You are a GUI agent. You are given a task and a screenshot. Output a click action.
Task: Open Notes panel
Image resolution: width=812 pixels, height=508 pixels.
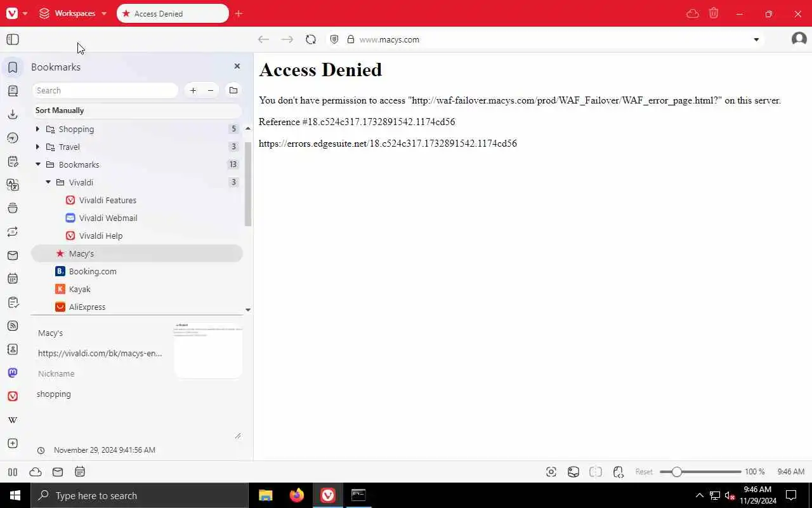tap(13, 161)
